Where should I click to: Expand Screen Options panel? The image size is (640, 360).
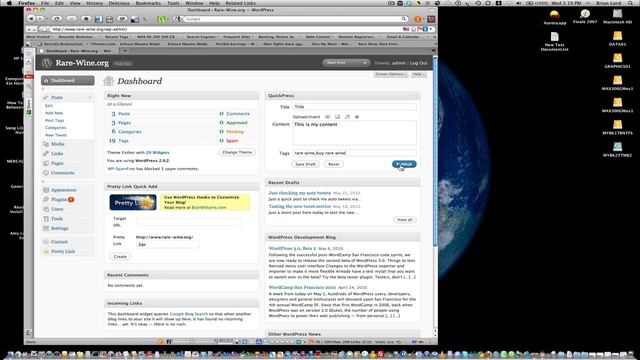[x=391, y=74]
